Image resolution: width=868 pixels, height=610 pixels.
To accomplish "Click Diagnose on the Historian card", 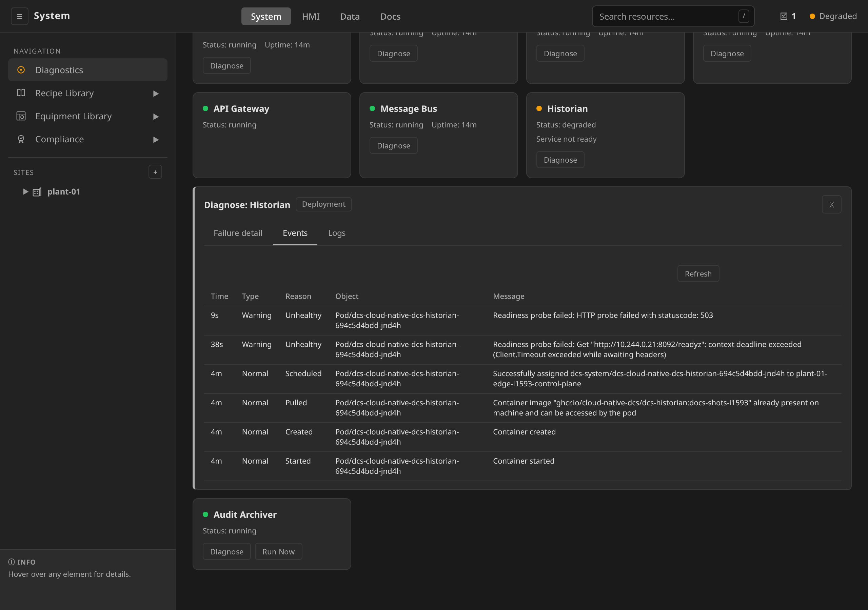I will (x=560, y=160).
